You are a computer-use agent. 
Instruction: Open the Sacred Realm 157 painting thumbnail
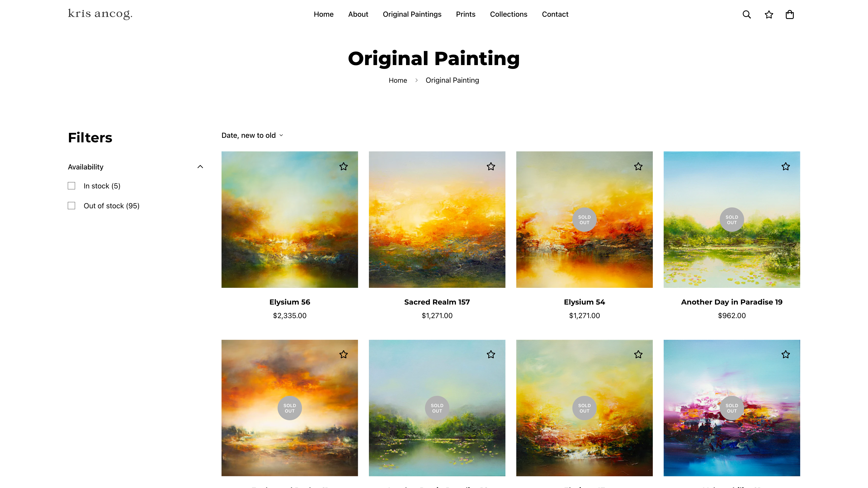click(x=437, y=220)
